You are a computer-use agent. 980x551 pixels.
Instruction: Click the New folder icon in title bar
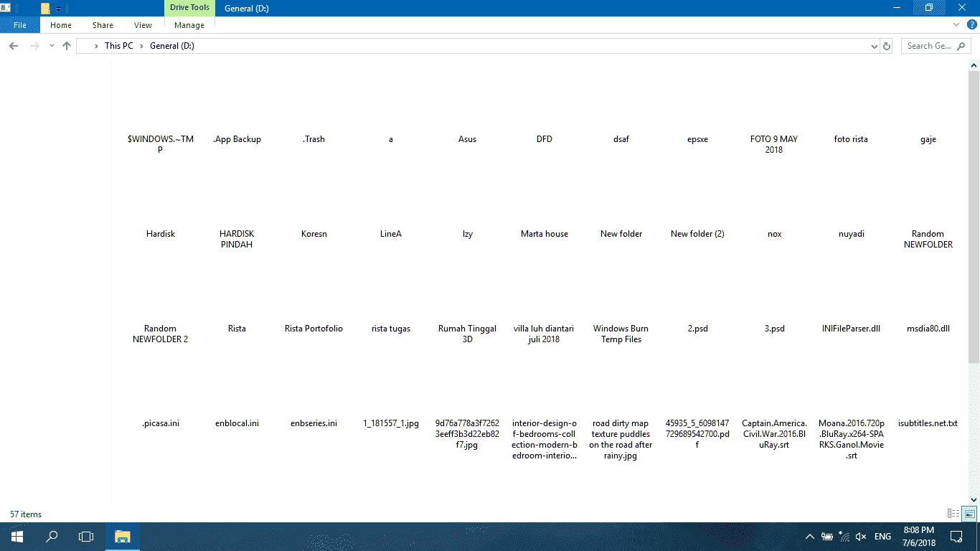[45, 9]
